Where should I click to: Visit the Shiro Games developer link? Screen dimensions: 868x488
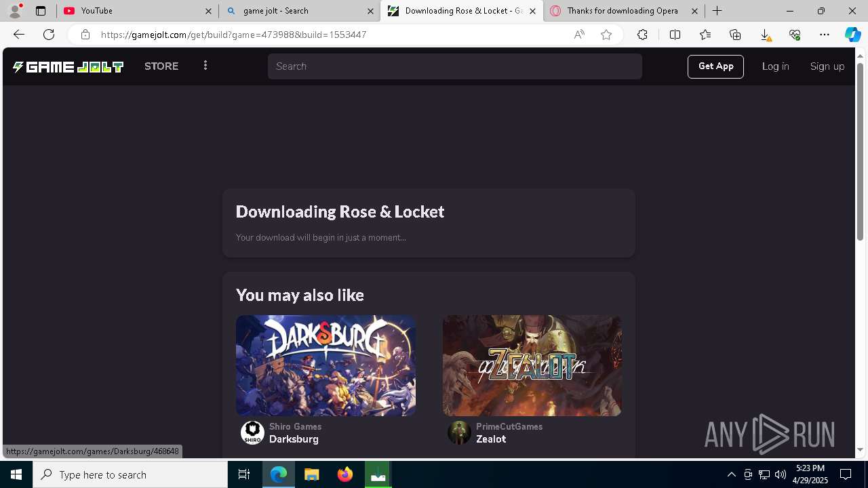295,426
